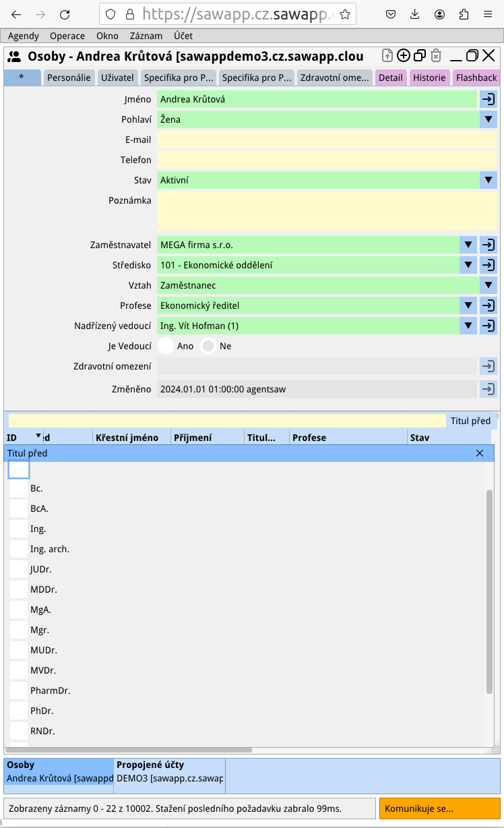
Task: Open linked record arrow for Zaměstnavatel
Action: (x=489, y=245)
